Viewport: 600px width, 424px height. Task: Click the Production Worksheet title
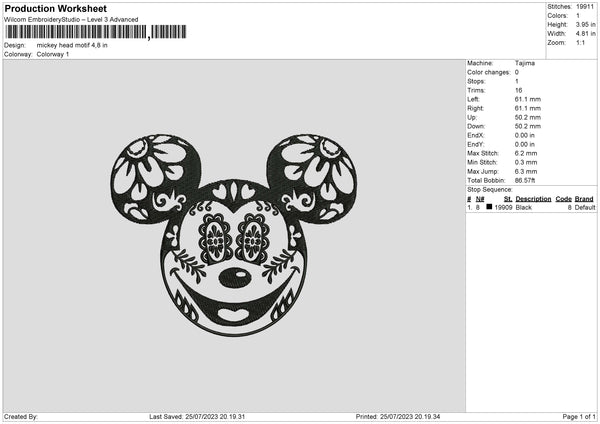coord(55,8)
